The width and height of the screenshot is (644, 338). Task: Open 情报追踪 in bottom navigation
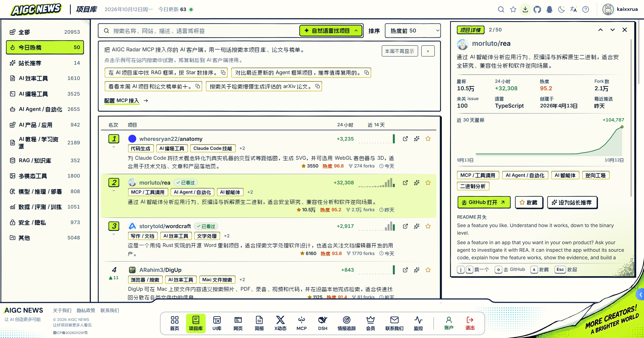346,323
